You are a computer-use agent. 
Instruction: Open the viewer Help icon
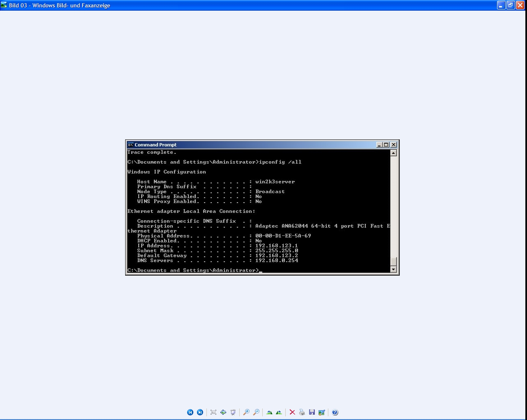(335, 412)
